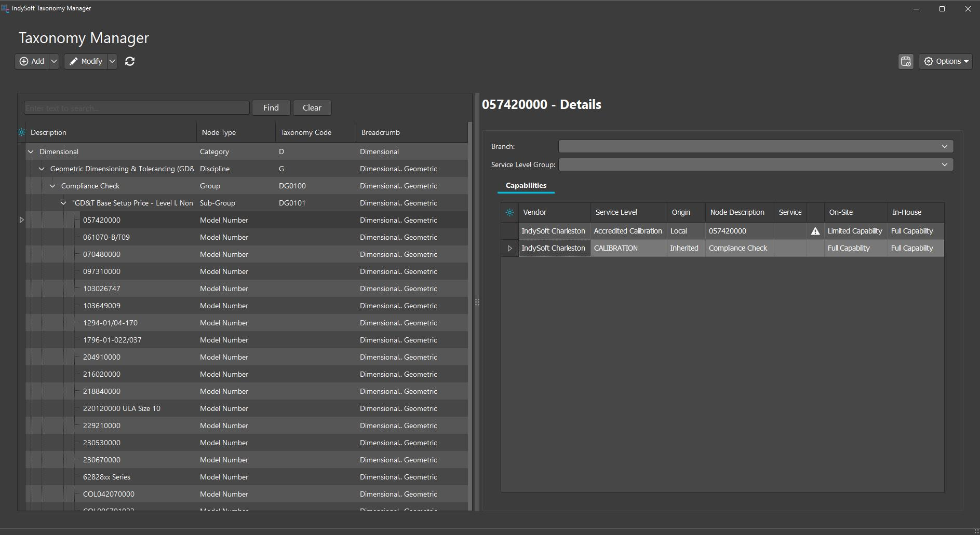The image size is (980, 535).
Task: Select the 103026747 model number row
Action: (102, 289)
